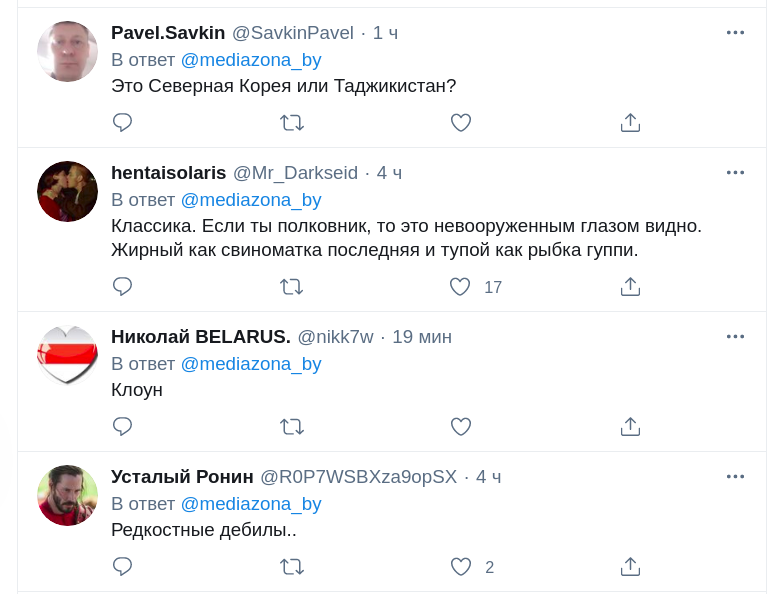Retweet the hentaisolaris tweet
Screen dimensions: 772x594
(291, 287)
